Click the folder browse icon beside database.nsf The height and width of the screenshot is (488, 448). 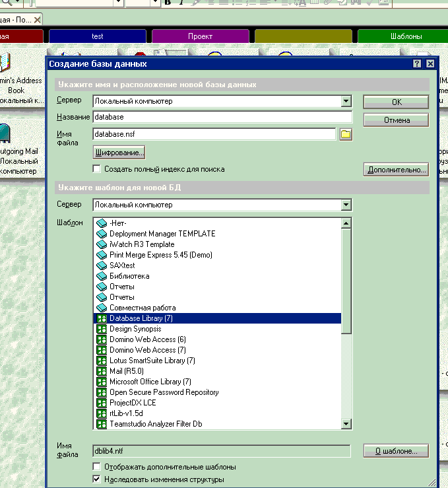click(345, 135)
